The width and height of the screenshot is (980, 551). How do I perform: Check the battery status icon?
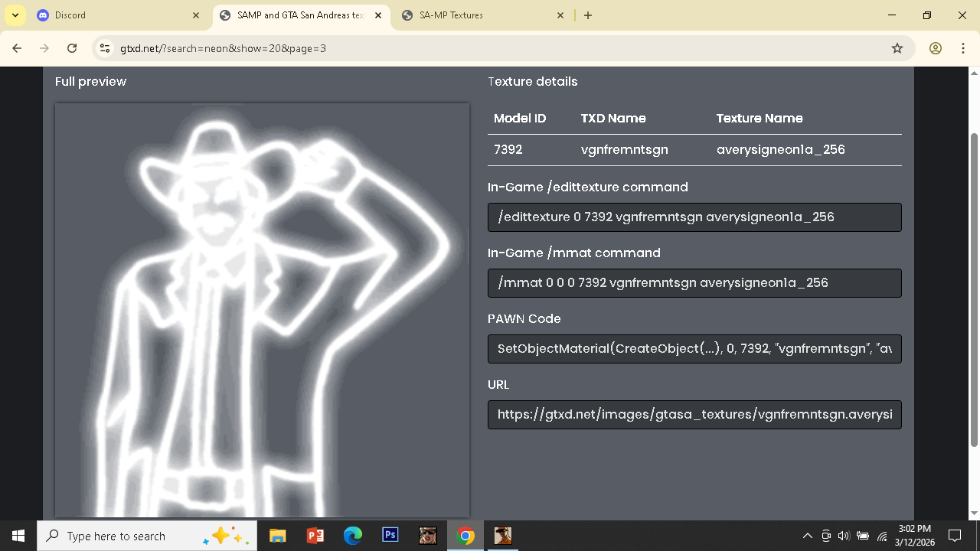[863, 536]
